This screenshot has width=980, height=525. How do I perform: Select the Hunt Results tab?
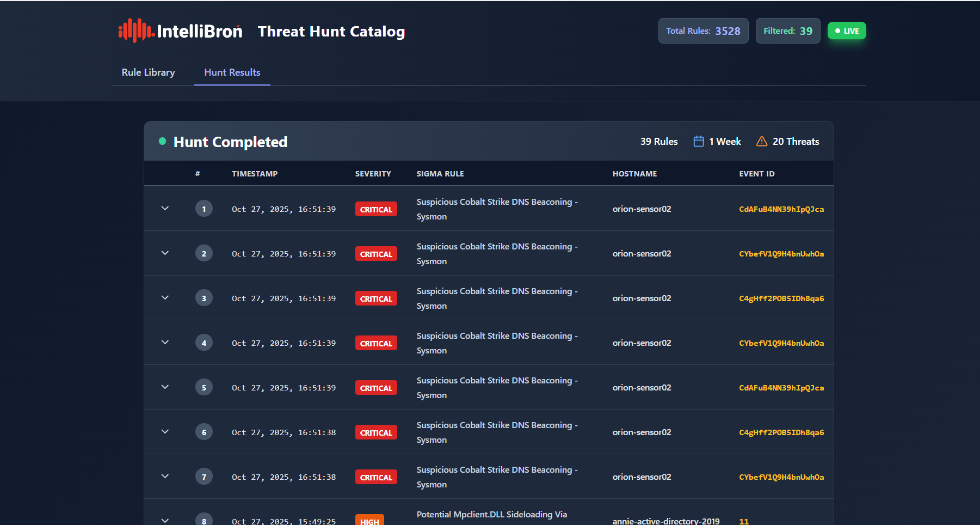(x=232, y=72)
